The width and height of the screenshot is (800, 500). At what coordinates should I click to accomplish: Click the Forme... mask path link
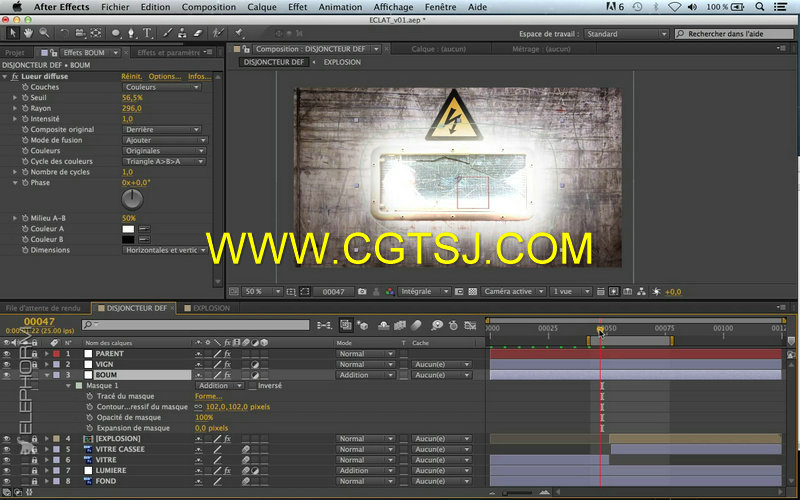(208, 396)
